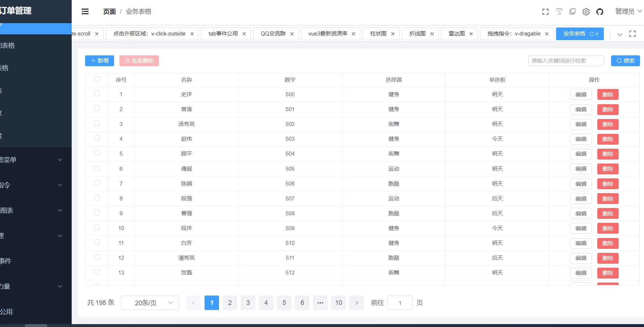Open font size setting icon

point(559,12)
